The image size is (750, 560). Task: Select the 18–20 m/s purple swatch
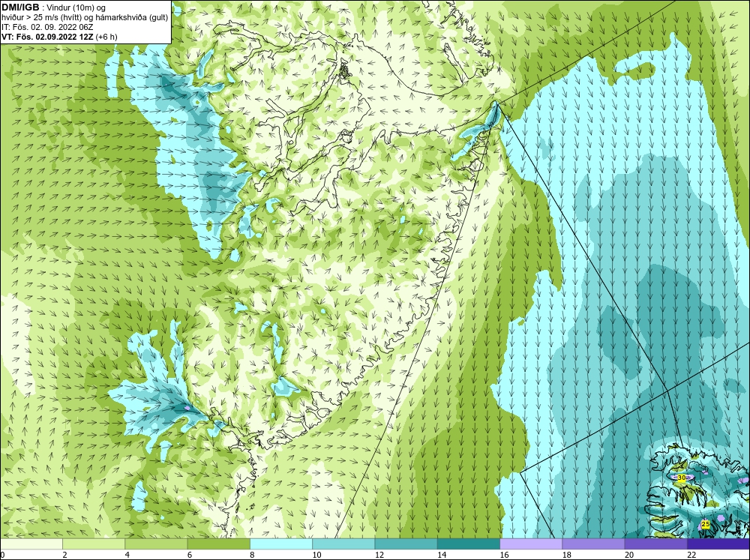click(593, 544)
